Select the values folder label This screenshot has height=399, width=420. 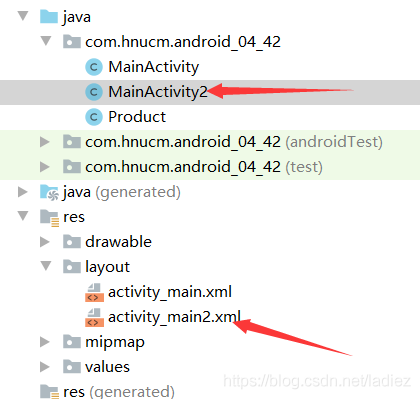tap(107, 367)
